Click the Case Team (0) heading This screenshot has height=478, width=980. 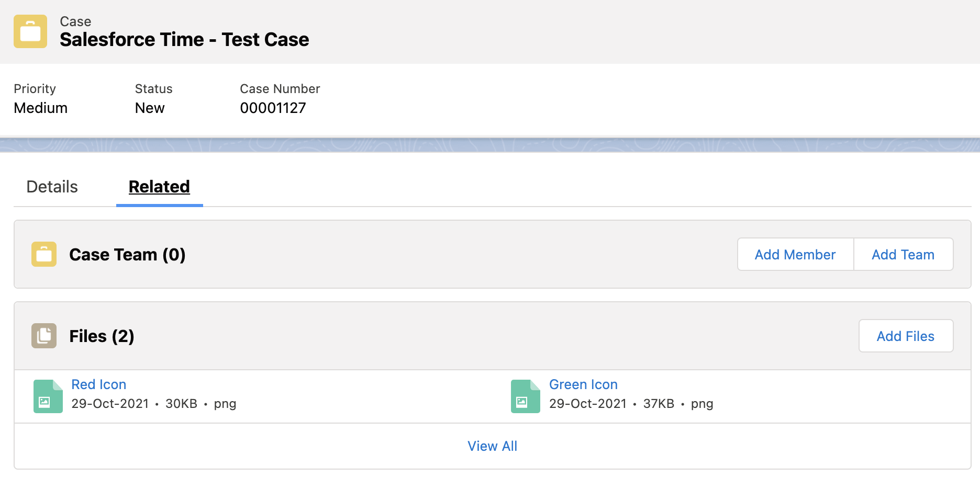click(127, 254)
